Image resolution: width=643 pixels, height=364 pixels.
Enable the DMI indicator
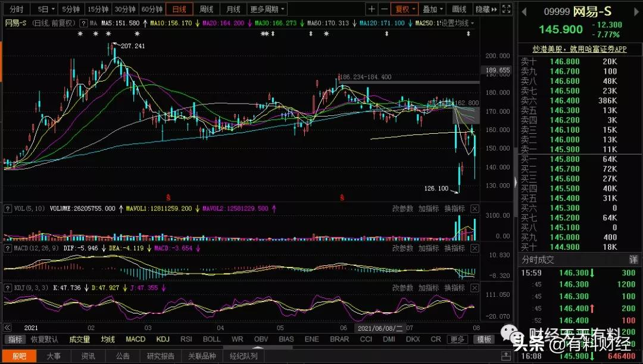click(389, 340)
